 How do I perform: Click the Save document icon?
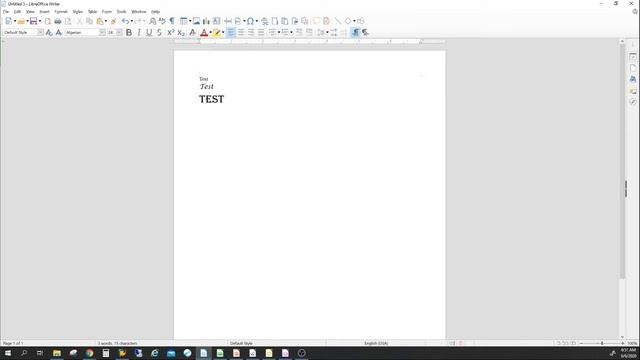(33, 21)
